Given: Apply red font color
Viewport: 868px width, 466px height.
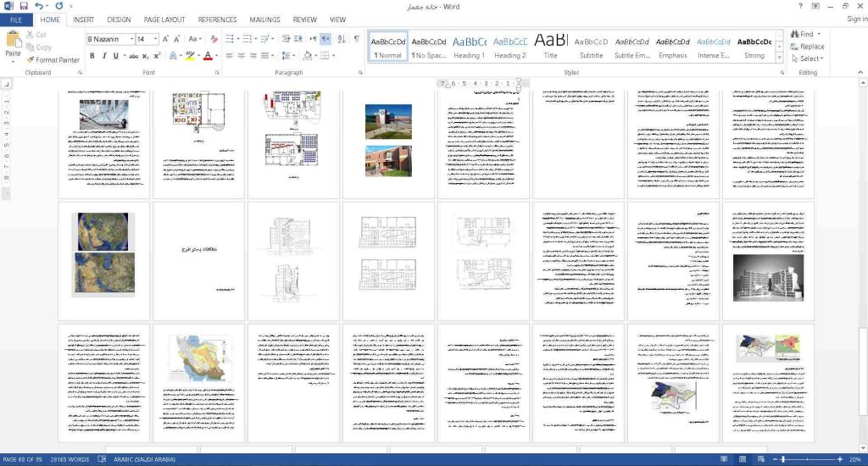Looking at the screenshot, I should click(209, 56).
